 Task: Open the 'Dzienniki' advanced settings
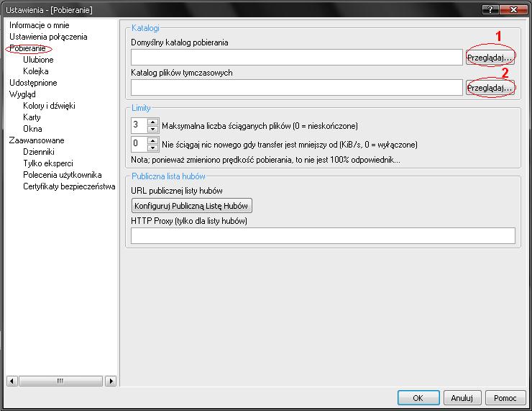click(38, 152)
